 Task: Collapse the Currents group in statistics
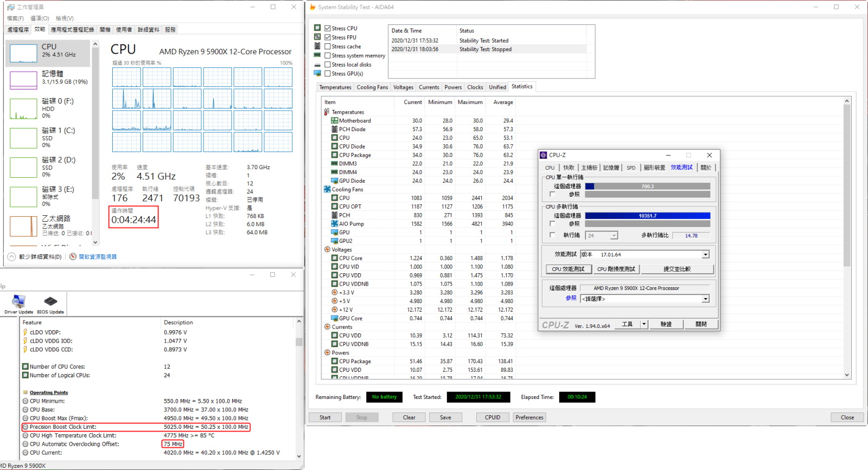[327, 327]
